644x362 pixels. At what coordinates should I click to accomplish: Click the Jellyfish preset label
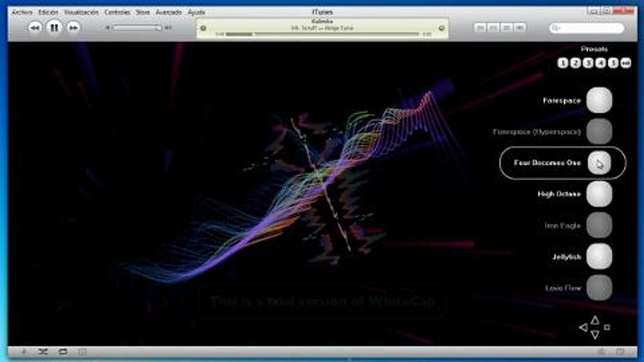(x=567, y=256)
